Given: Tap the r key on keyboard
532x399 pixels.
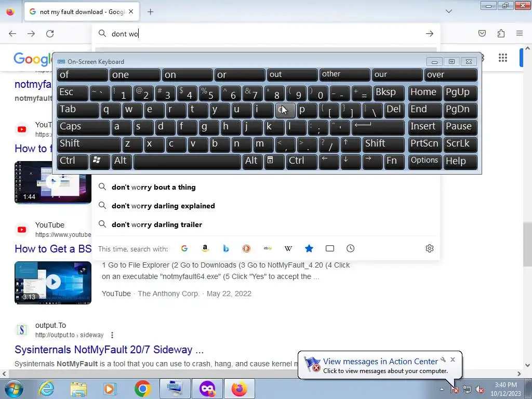Looking at the screenshot, I should point(176,110).
